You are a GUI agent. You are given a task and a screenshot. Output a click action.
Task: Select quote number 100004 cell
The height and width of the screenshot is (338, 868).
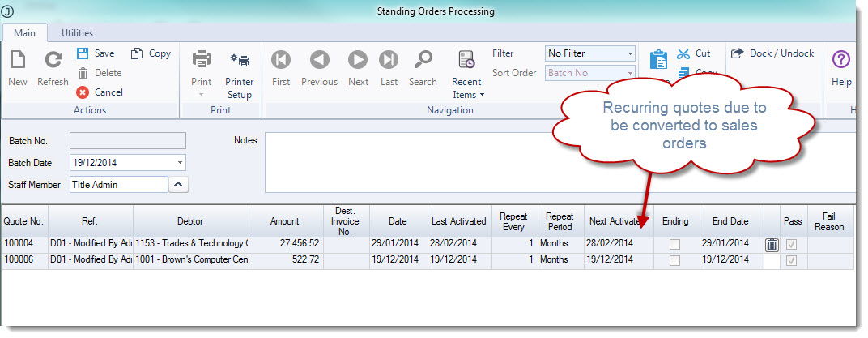pos(23,243)
